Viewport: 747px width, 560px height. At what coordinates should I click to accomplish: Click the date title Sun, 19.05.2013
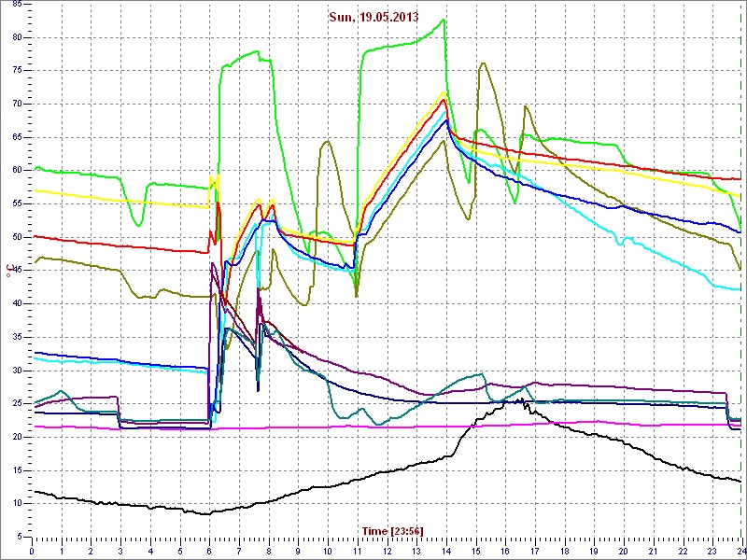coord(373,17)
